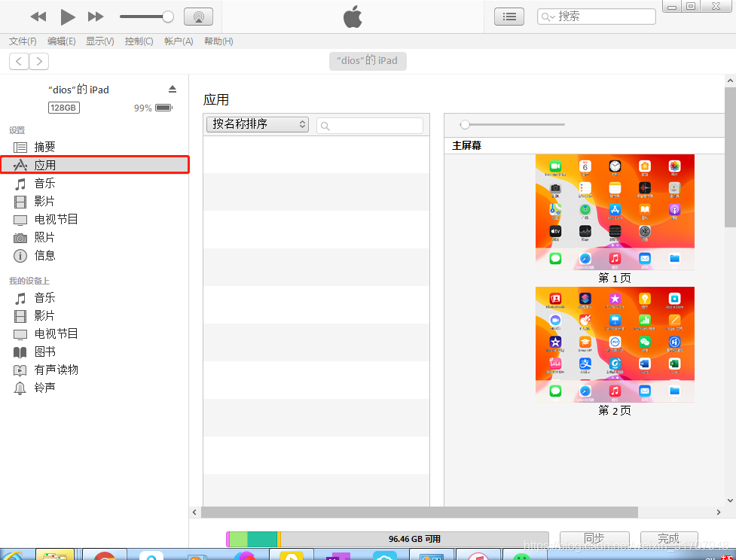
Task: Open Internet Explorer from the taskbar
Action: [11, 555]
